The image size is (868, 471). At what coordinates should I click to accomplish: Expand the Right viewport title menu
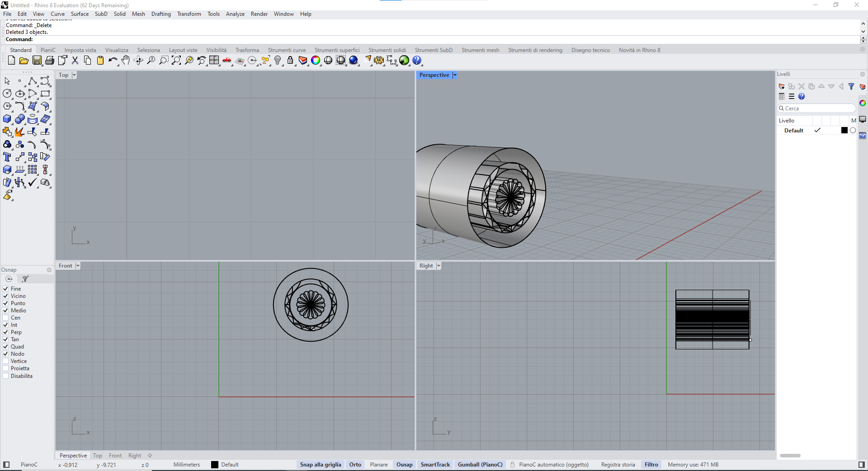[439, 266]
